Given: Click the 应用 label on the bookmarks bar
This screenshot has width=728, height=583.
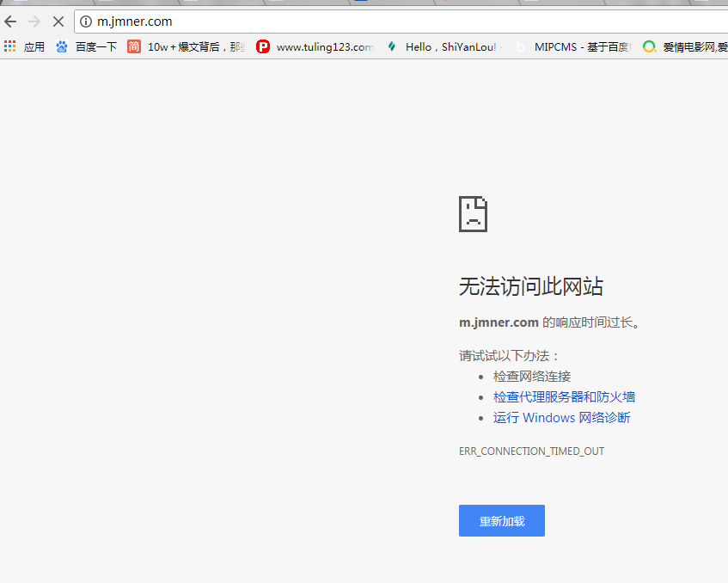Looking at the screenshot, I should click(x=34, y=46).
